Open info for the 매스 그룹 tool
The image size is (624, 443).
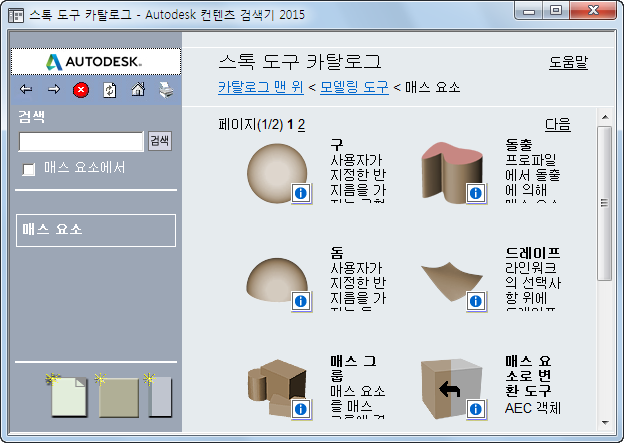(x=301, y=409)
